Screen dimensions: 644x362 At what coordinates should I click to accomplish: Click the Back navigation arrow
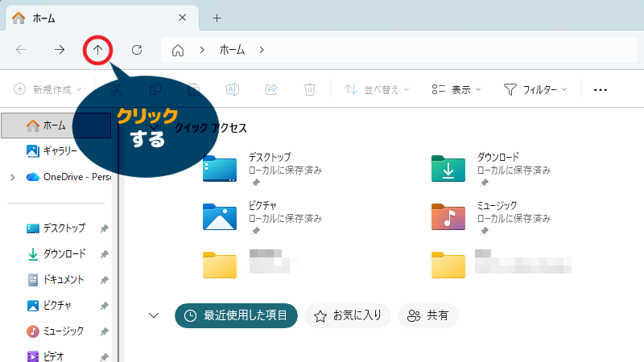[x=21, y=50]
